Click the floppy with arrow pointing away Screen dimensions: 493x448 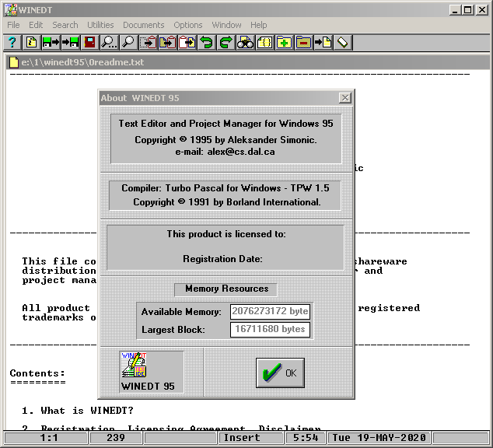pos(51,42)
